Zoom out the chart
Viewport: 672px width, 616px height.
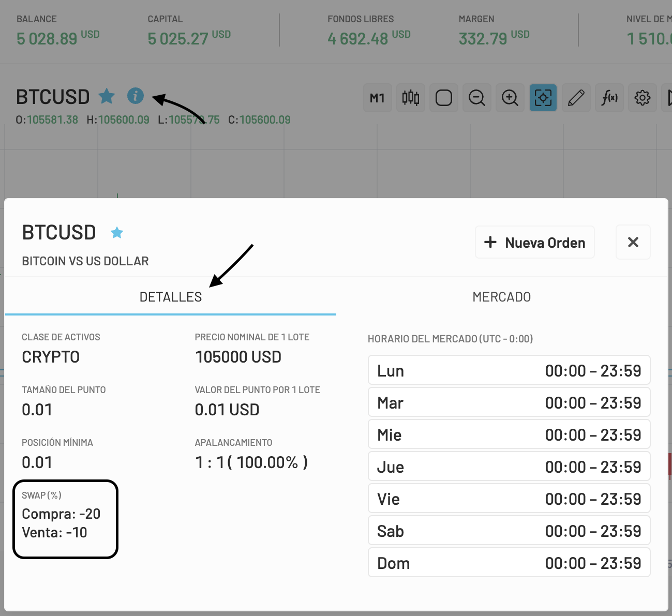477,98
